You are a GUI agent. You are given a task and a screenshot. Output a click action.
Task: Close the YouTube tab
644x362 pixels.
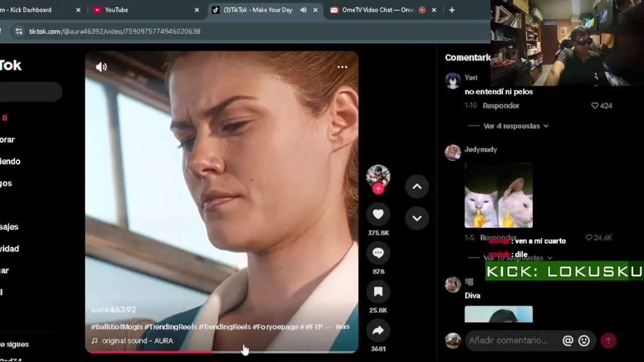pos(197,10)
